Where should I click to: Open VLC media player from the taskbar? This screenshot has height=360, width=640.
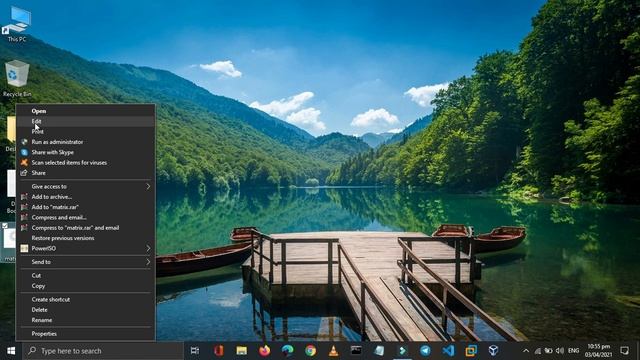pos(333,351)
